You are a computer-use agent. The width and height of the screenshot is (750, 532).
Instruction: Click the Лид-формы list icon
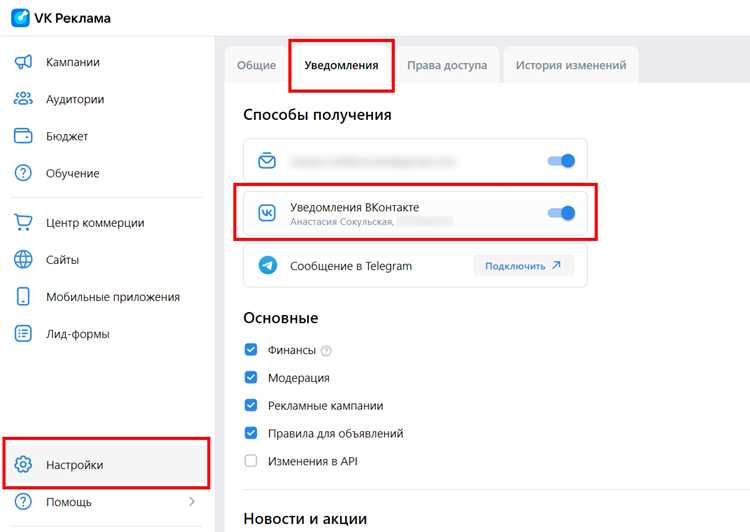[23, 333]
